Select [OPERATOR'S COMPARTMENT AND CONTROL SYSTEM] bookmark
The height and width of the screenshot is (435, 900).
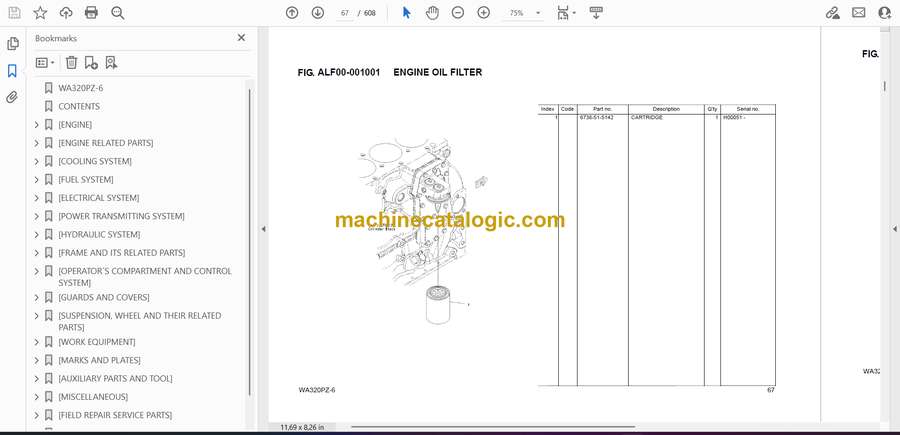coord(145,277)
